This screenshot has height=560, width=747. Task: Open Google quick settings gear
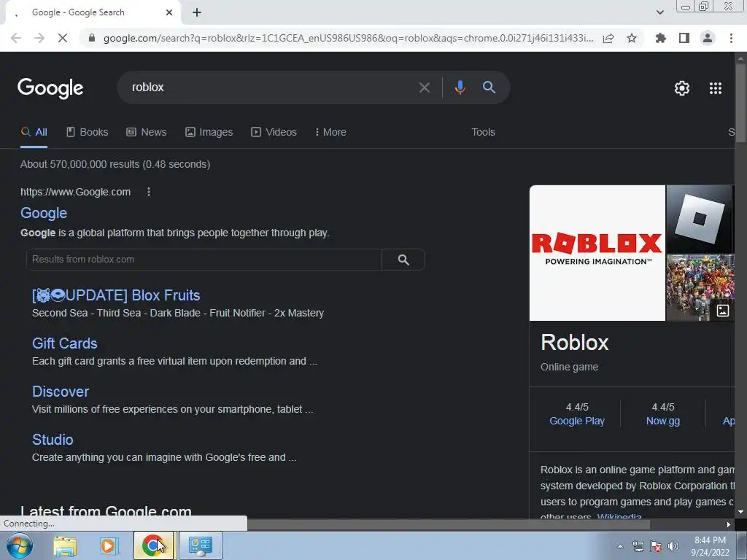click(x=682, y=88)
